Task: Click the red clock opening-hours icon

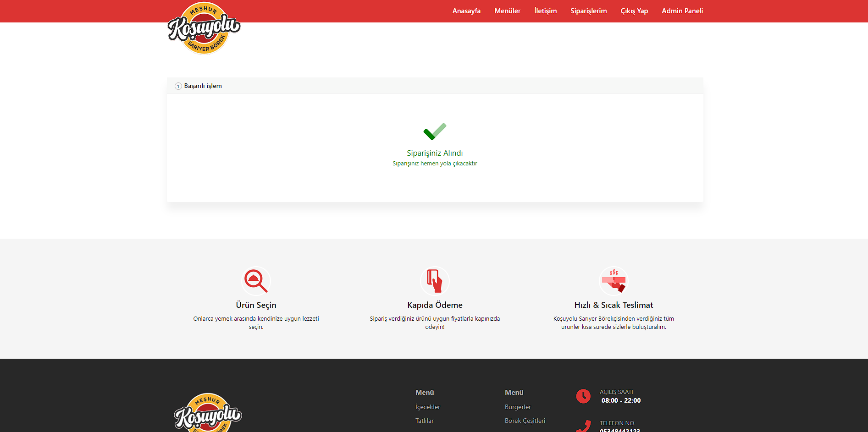Action: pyautogui.click(x=583, y=396)
